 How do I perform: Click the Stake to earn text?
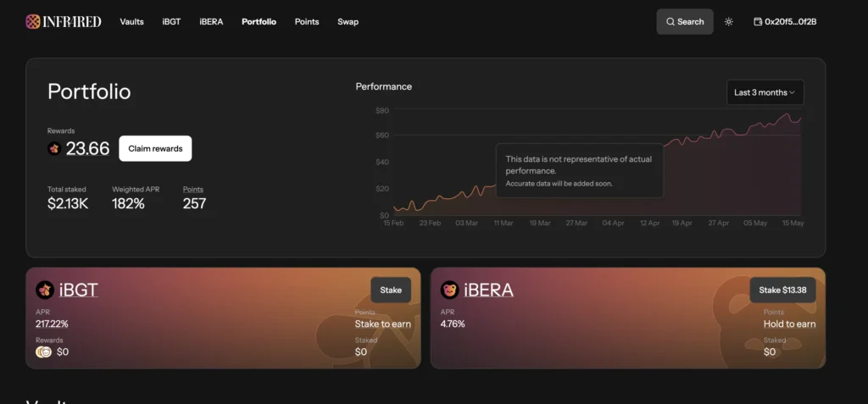click(x=383, y=324)
